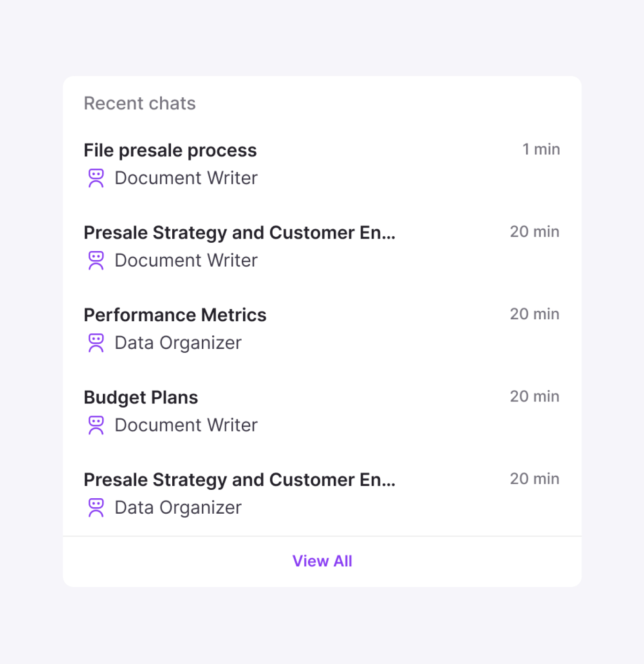The width and height of the screenshot is (644, 664).
Task: Click the "20 min" timestamp next to Budget Plans
Action: click(535, 396)
